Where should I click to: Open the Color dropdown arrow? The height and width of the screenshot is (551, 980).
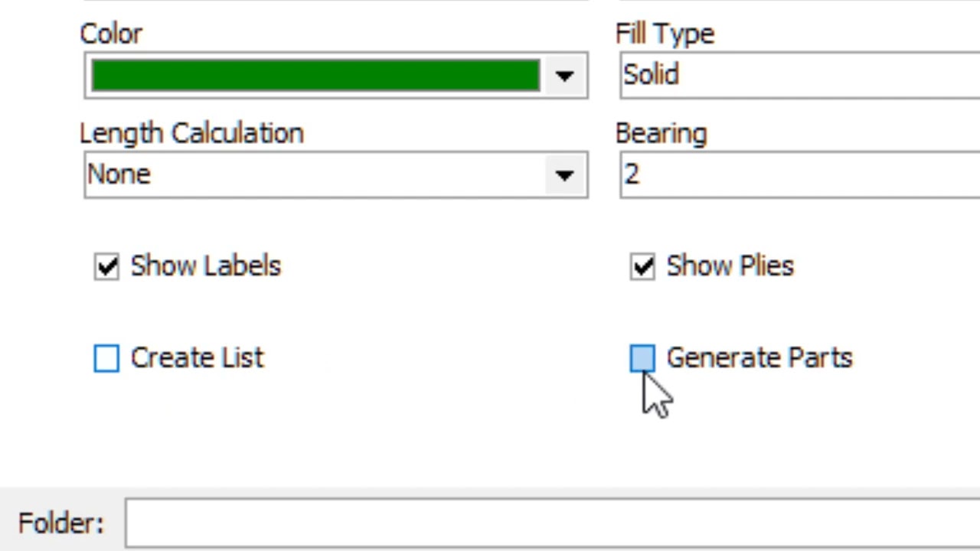click(564, 76)
